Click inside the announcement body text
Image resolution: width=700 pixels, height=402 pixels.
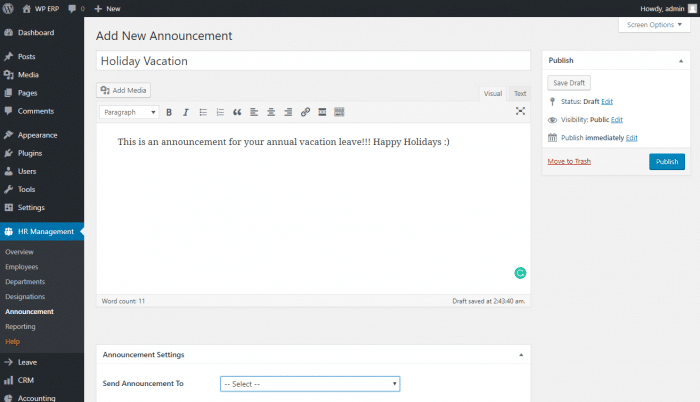click(x=283, y=142)
